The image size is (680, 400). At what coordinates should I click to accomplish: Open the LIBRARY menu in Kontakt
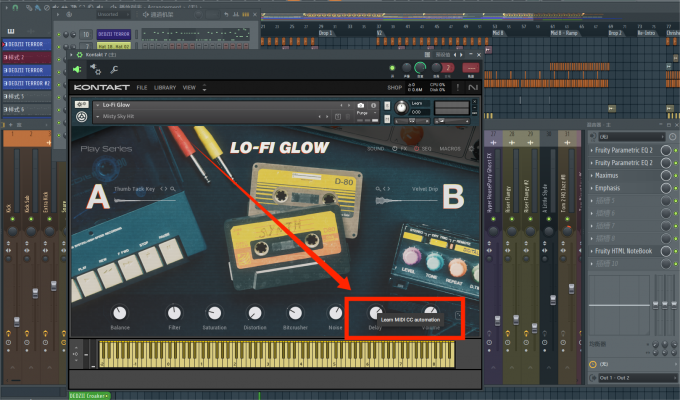click(165, 88)
